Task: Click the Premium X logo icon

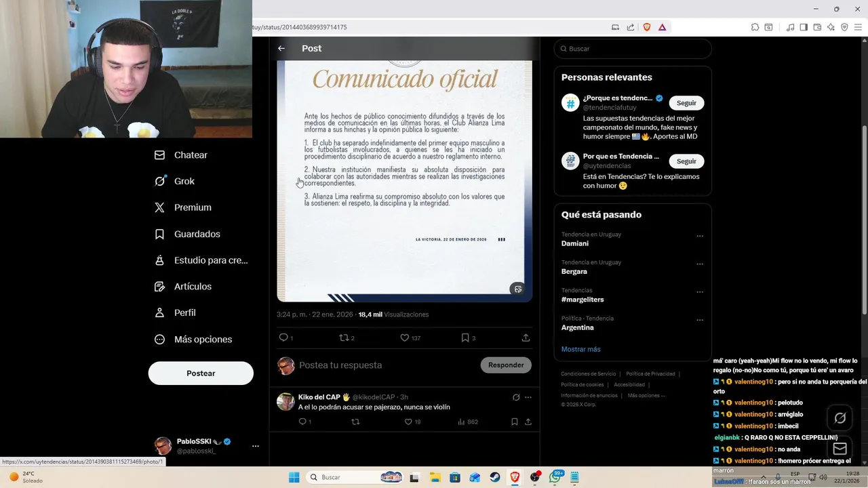Action: coord(160,208)
